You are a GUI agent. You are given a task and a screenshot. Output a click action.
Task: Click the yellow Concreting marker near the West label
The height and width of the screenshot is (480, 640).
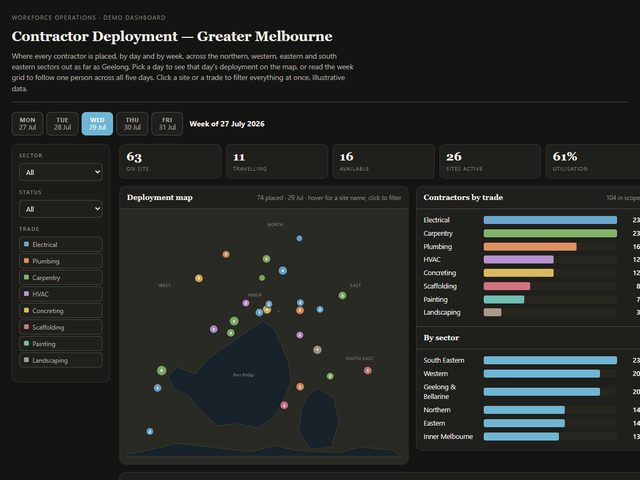pos(199,278)
